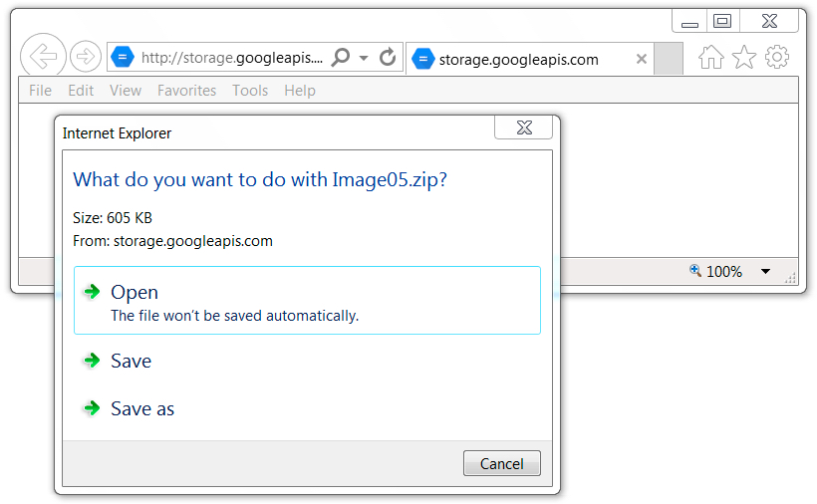Open the Help menu

point(300,91)
